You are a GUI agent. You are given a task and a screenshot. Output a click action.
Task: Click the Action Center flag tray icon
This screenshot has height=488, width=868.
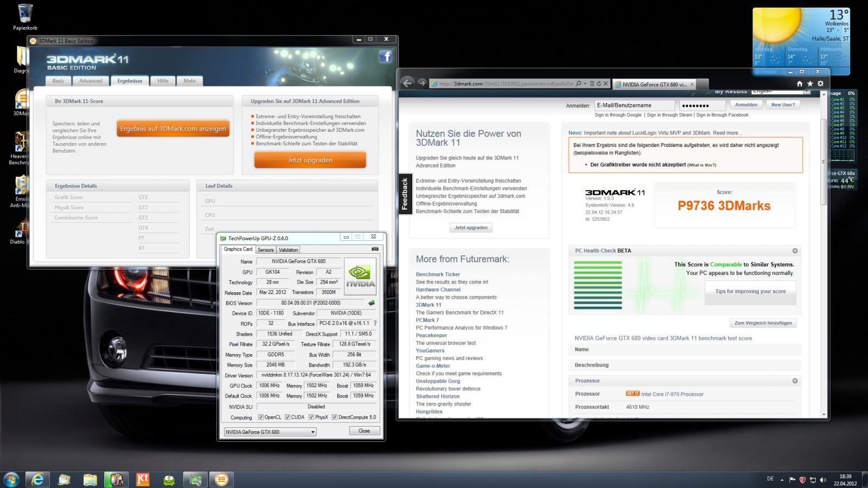[793, 480]
